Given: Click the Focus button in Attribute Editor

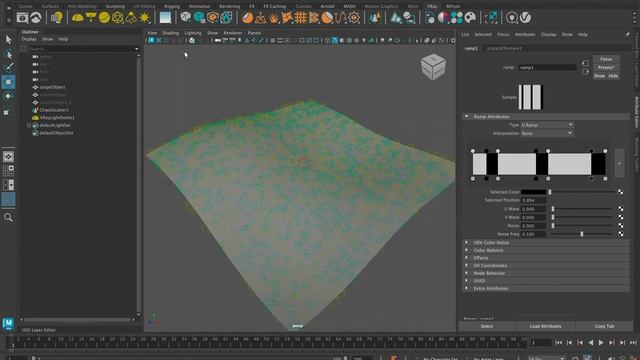Looking at the screenshot, I should tap(606, 59).
